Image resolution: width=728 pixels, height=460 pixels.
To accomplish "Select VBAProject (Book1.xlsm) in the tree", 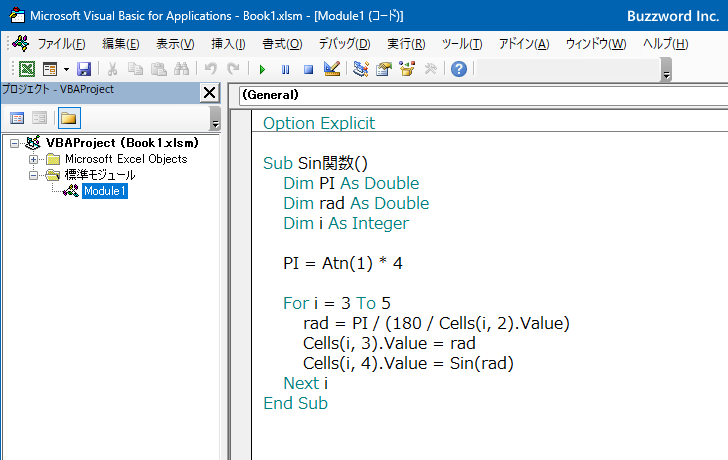I will pyautogui.click(x=122, y=143).
